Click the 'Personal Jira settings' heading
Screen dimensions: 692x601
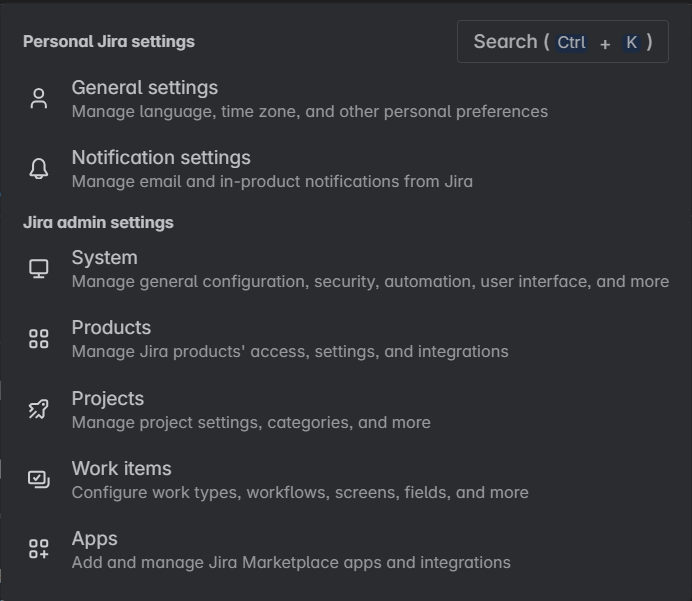click(109, 41)
